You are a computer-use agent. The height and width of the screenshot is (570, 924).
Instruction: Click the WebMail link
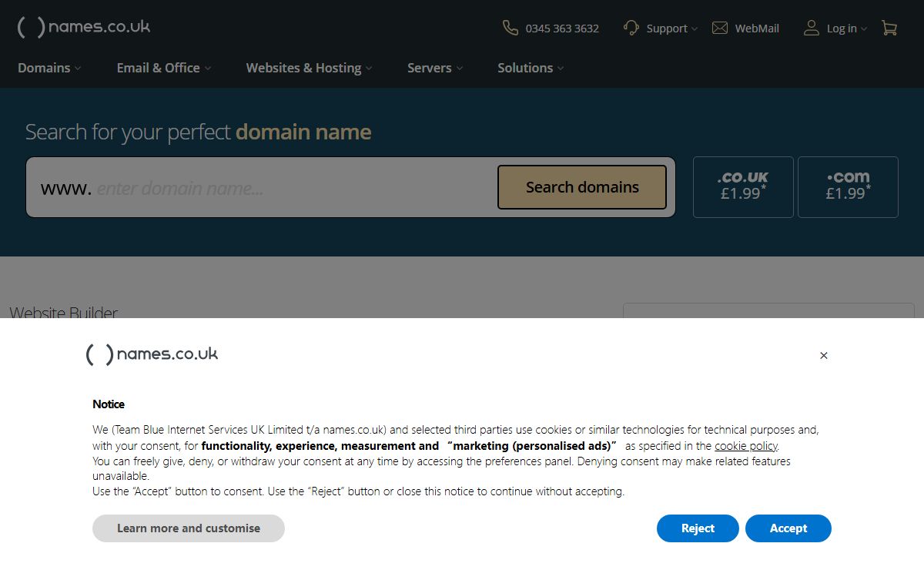(x=757, y=28)
